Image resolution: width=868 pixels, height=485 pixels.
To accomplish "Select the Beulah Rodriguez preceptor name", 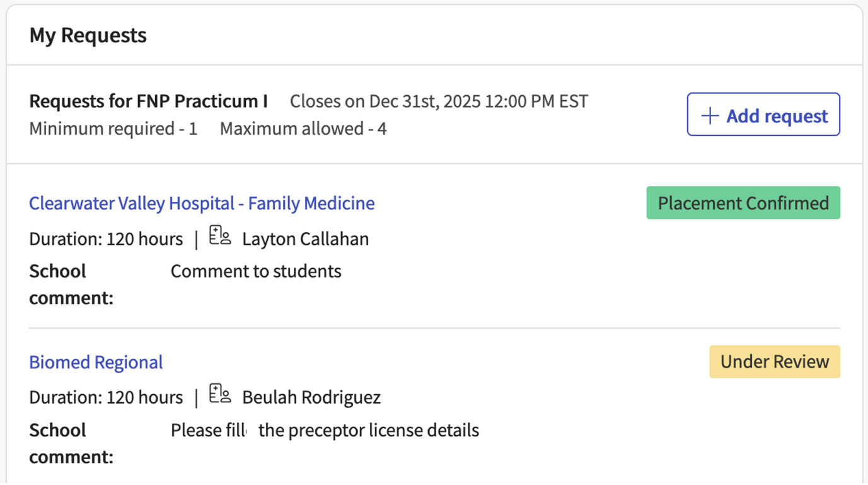I will tap(311, 397).
